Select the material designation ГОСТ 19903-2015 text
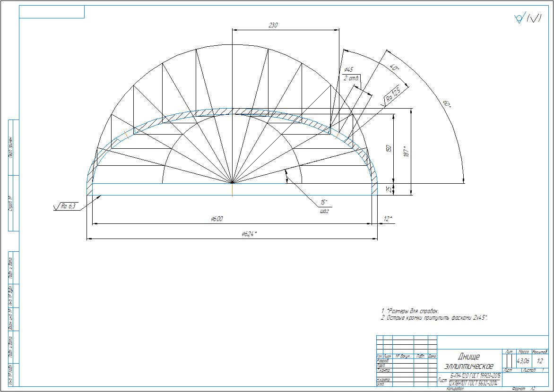 coord(475,375)
